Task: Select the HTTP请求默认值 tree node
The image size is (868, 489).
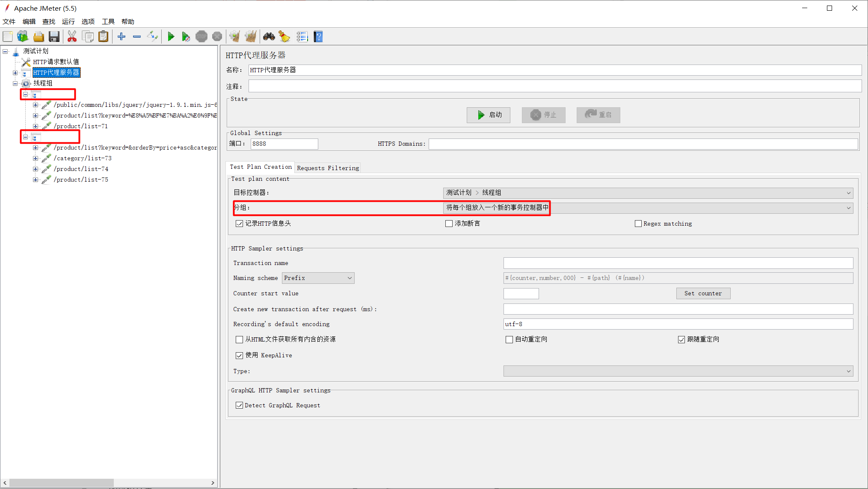Action: 56,62
